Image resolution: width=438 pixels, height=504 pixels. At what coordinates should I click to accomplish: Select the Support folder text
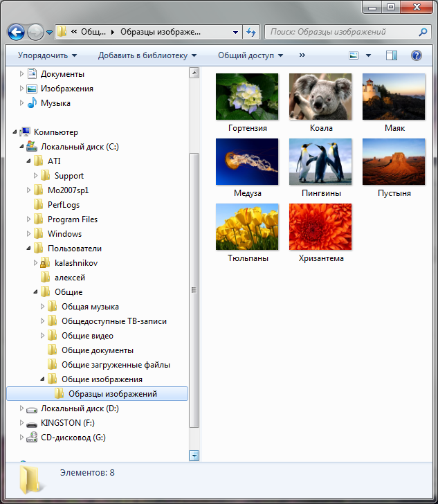point(69,176)
